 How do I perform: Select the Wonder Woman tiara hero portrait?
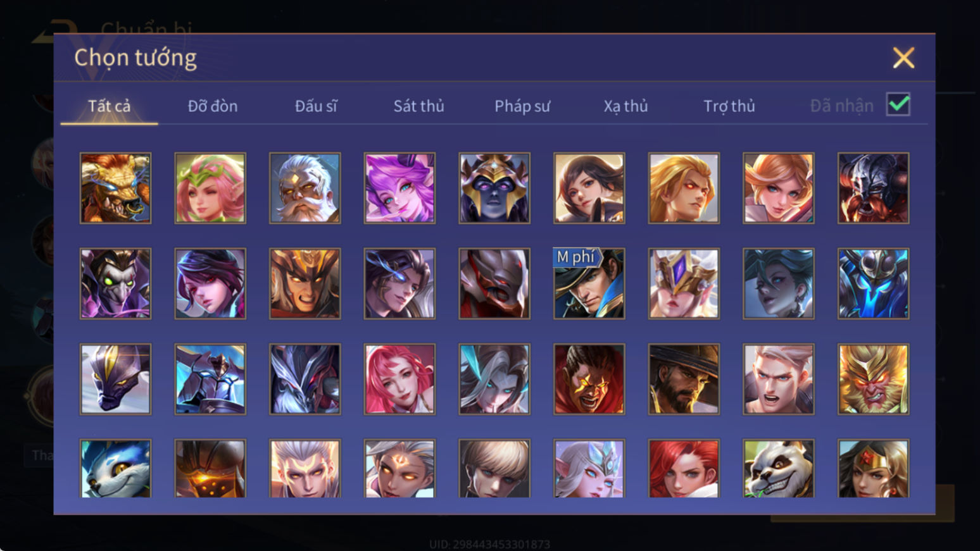[874, 469]
